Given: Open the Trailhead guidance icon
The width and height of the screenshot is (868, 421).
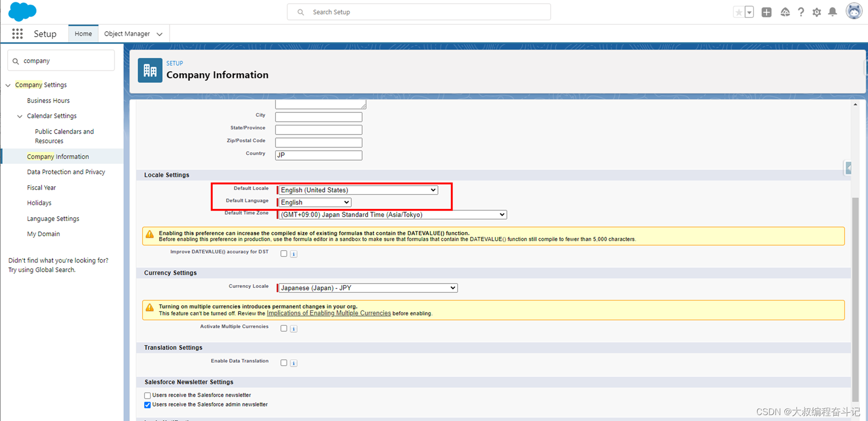Looking at the screenshot, I should (785, 12).
